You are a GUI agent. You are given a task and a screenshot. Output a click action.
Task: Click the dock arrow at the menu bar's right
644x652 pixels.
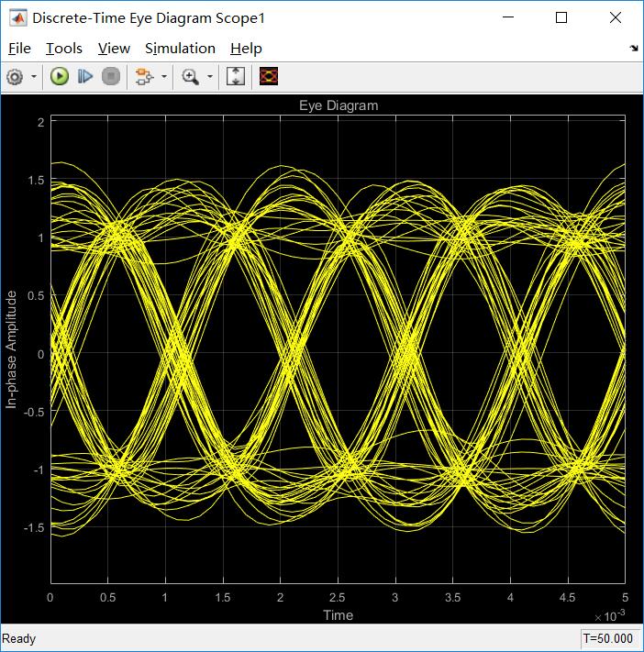click(x=634, y=49)
